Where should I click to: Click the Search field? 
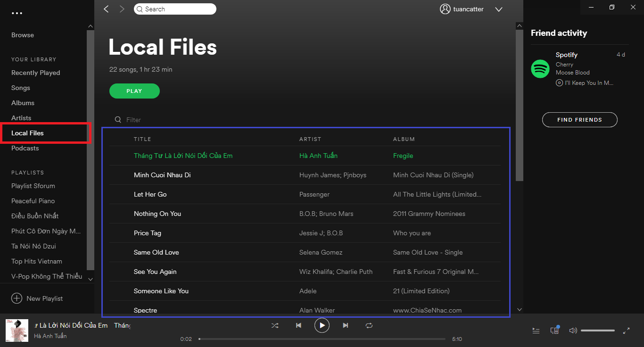[175, 9]
